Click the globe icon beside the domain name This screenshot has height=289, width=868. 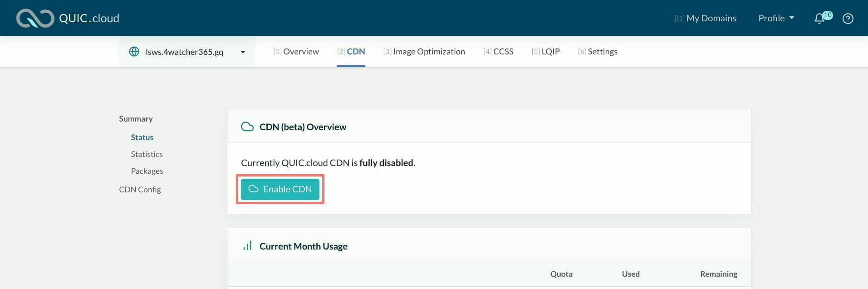pyautogui.click(x=134, y=51)
